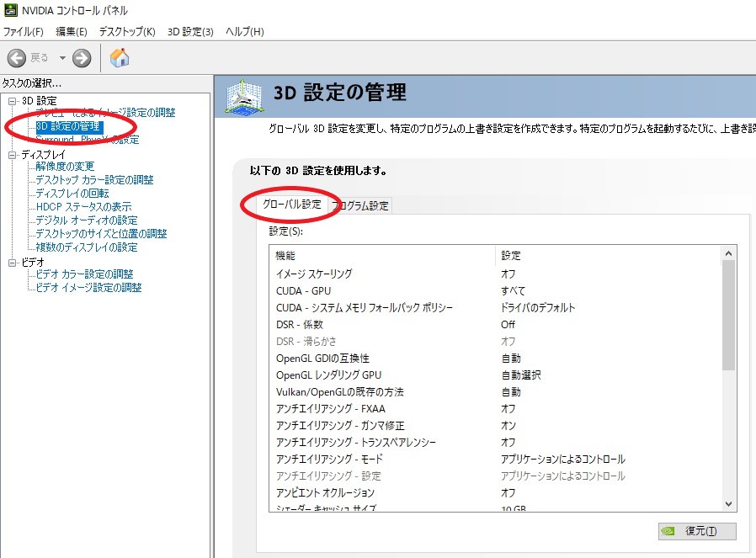The height and width of the screenshot is (558, 756).
Task: Open デスクトップのサイズと位置の調整 task
Action: [x=101, y=234]
